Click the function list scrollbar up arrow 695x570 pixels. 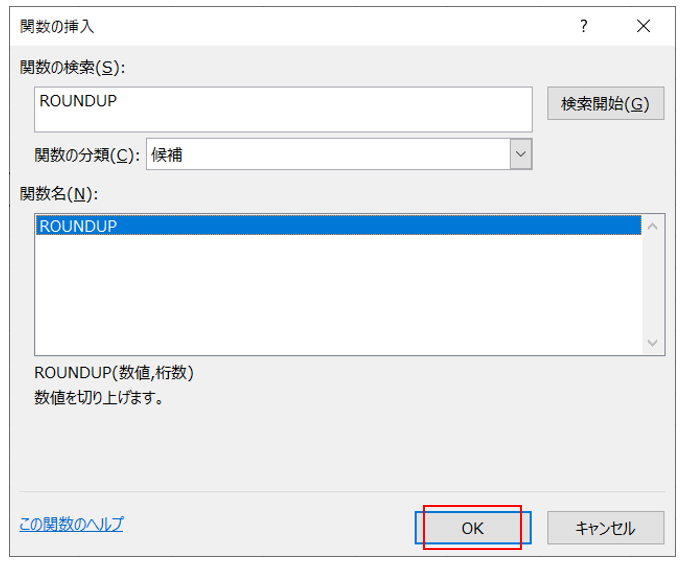click(654, 226)
